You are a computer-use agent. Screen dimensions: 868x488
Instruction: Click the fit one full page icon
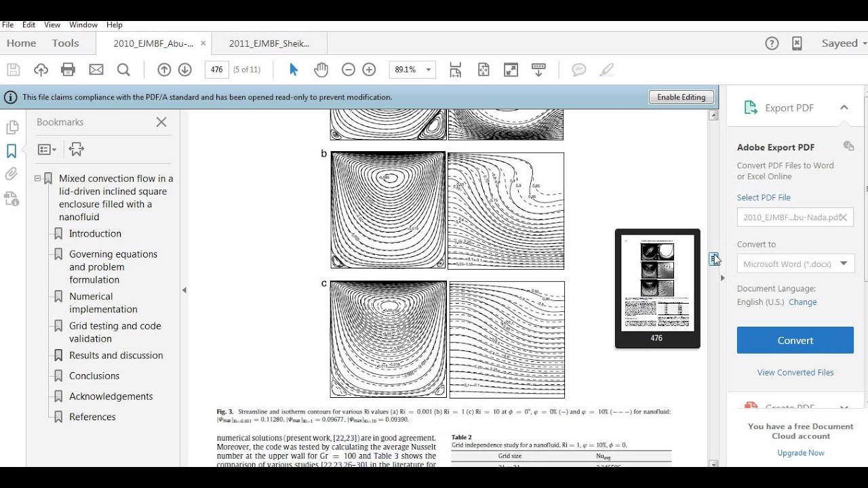pyautogui.click(x=484, y=69)
